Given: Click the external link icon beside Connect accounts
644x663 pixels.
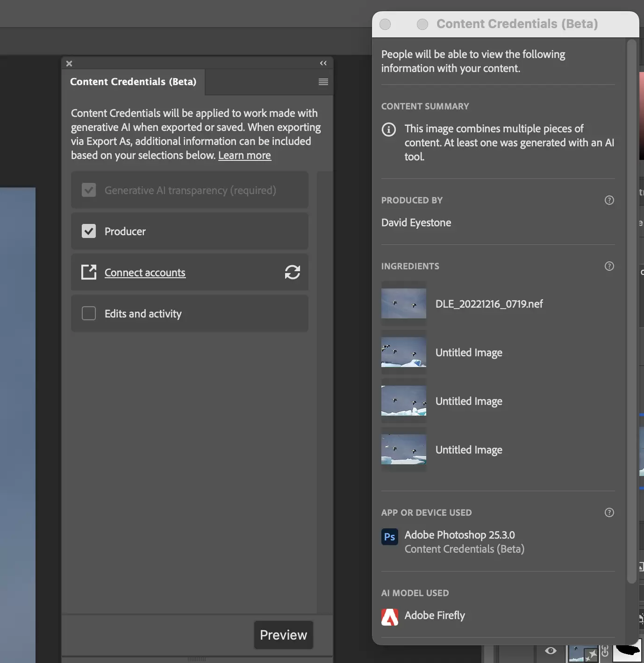Looking at the screenshot, I should (89, 272).
